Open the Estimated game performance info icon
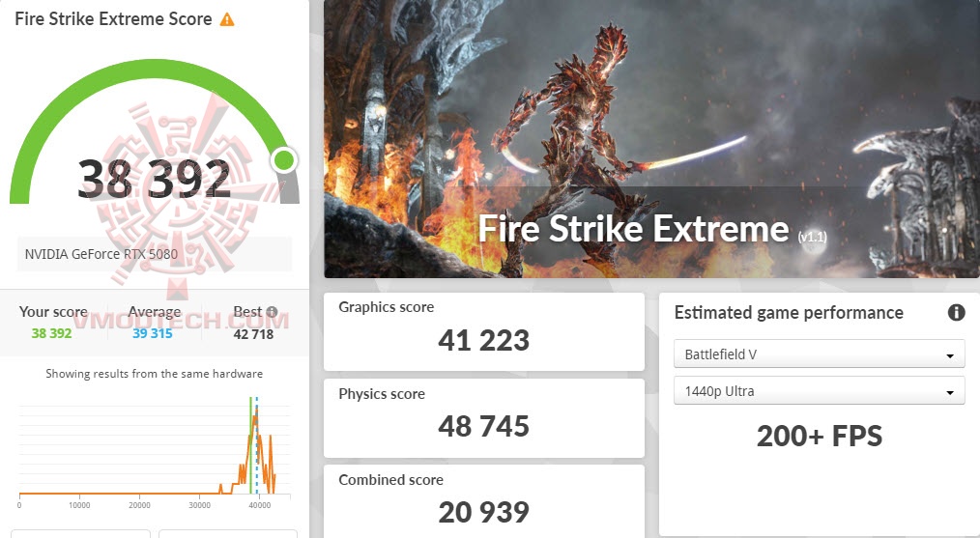The image size is (980, 538). click(956, 312)
